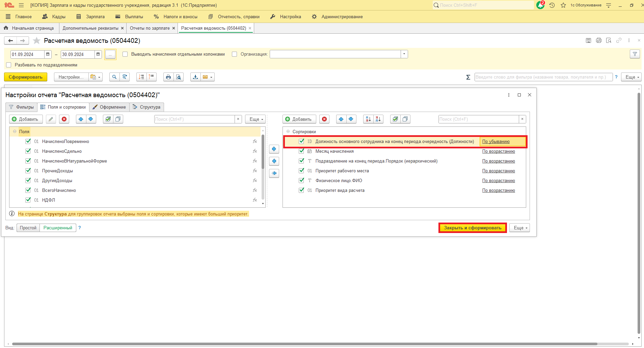The height and width of the screenshot is (348, 644).
Task: Edit selected field with the pencil icon
Action: [51, 119]
